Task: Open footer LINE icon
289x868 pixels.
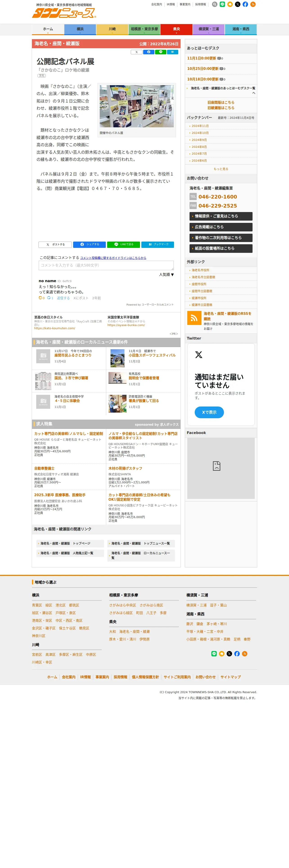Action: pos(214,654)
